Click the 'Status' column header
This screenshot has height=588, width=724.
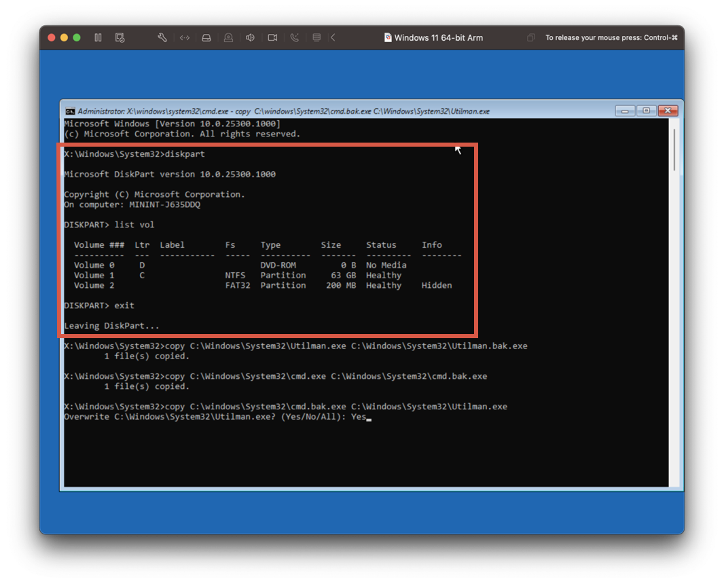[381, 245]
